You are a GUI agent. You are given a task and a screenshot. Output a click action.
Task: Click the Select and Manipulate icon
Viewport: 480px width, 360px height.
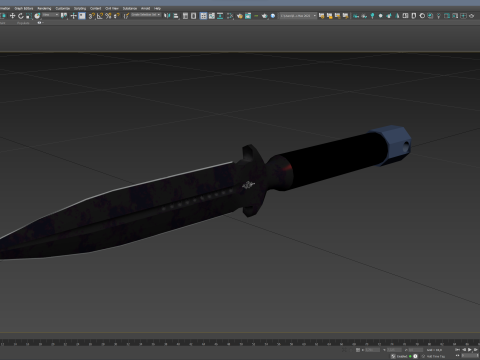click(73, 16)
